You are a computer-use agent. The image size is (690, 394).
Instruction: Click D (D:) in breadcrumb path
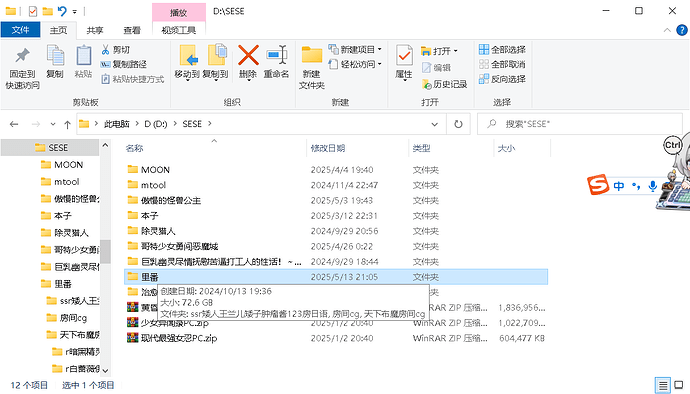[x=156, y=124]
